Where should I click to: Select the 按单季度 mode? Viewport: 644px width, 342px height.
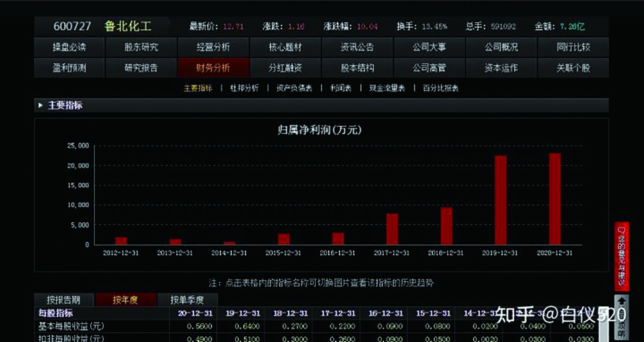[x=188, y=300]
